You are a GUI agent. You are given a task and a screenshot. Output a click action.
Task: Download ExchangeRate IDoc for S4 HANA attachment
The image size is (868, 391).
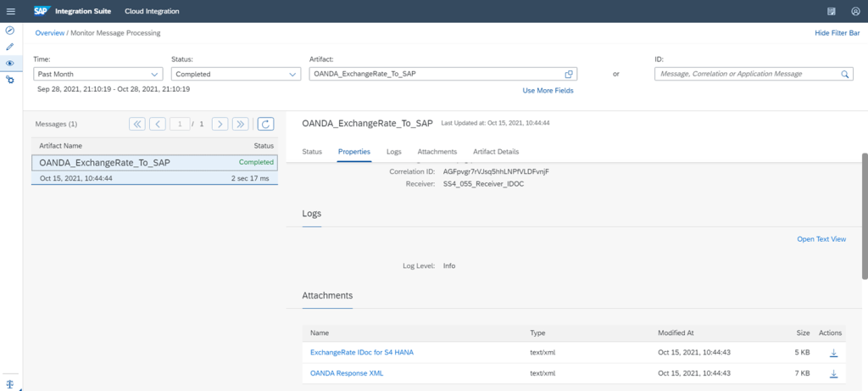tap(834, 353)
